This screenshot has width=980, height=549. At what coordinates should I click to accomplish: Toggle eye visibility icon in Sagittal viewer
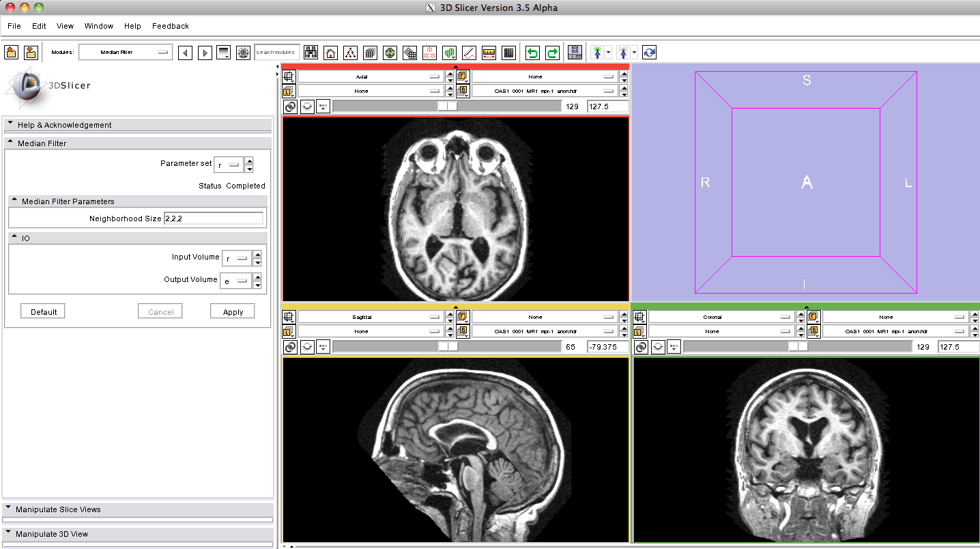[x=307, y=347]
